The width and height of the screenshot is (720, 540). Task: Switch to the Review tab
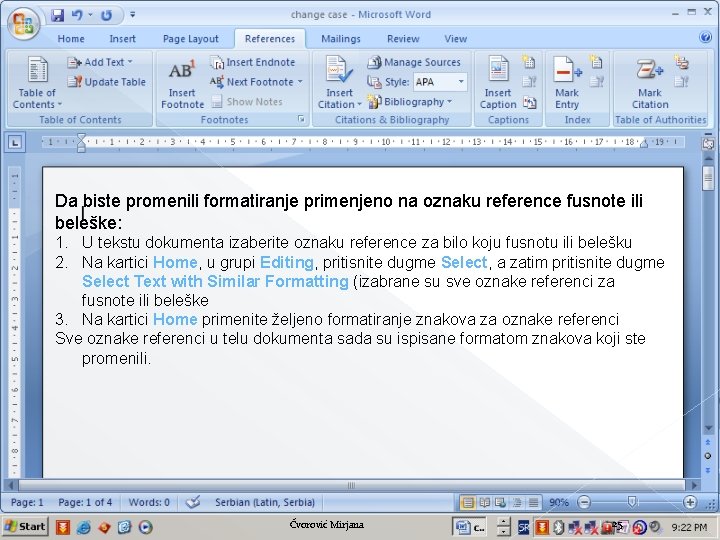[x=403, y=39]
